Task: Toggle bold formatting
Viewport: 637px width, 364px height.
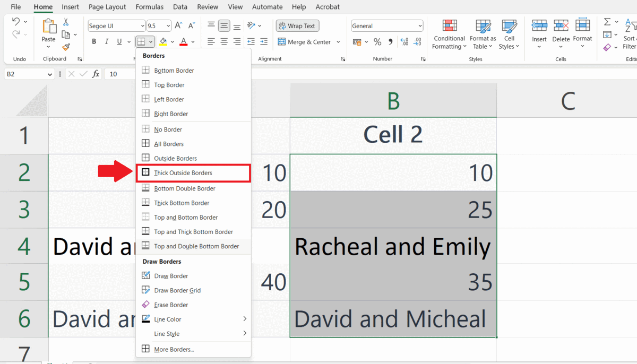Action: tap(94, 41)
